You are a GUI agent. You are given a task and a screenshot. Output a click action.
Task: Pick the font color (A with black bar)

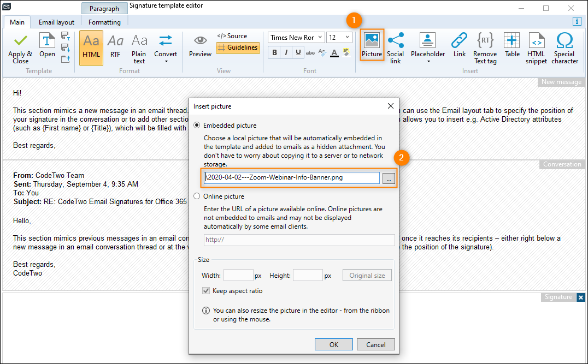pyautogui.click(x=334, y=53)
